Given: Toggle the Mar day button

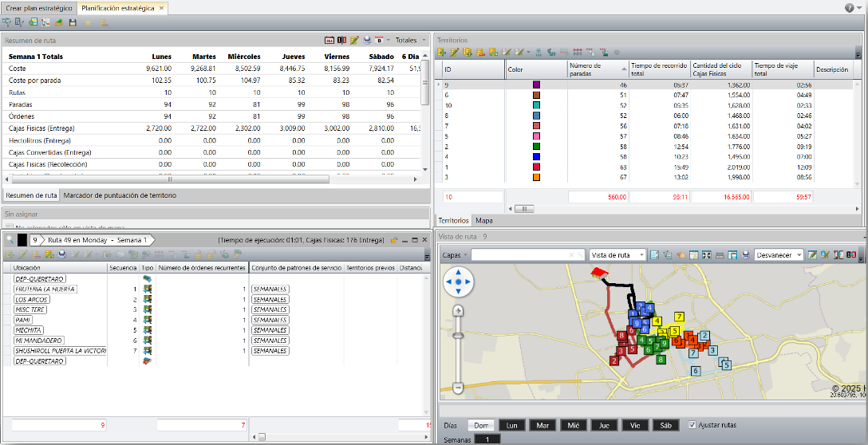Looking at the screenshot, I should click(x=542, y=425).
